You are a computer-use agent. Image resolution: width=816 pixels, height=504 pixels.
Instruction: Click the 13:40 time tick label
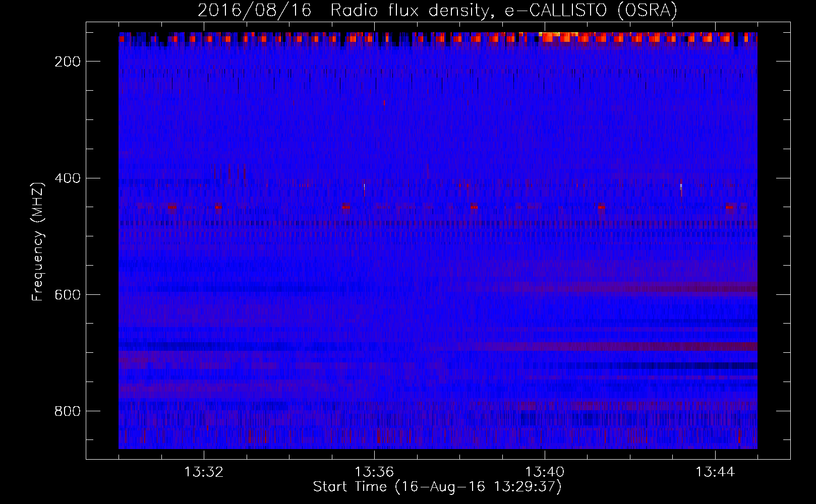pyautogui.click(x=545, y=472)
